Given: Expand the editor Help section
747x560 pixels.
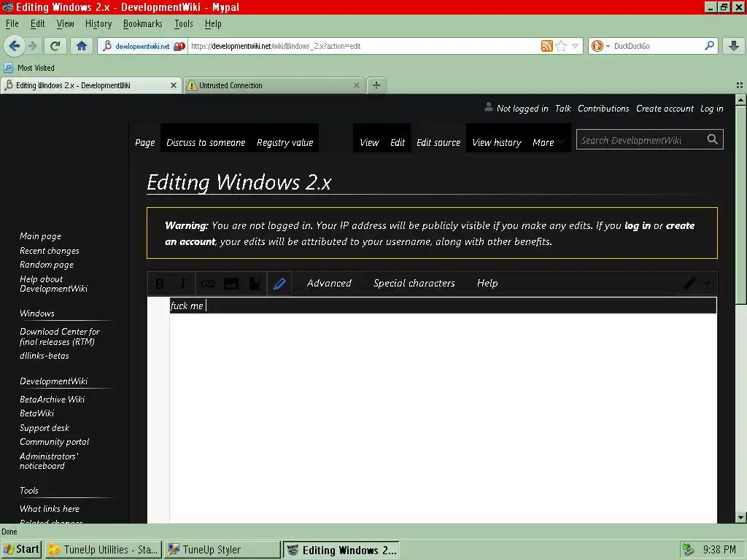Looking at the screenshot, I should click(x=487, y=284).
